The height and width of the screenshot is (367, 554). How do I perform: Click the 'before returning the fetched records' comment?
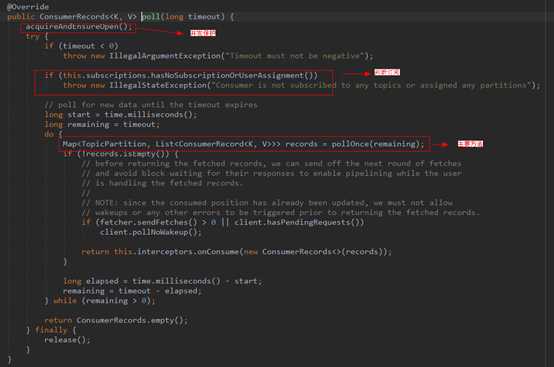271,164
